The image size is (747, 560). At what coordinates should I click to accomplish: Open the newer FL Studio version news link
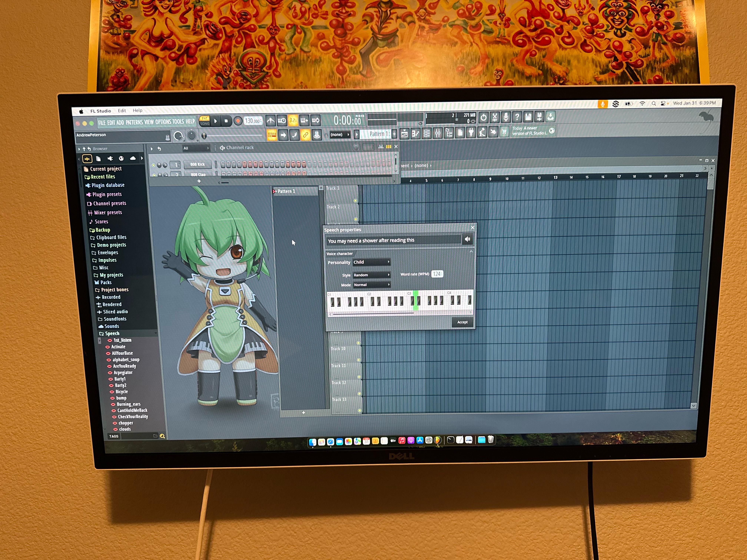point(527,131)
